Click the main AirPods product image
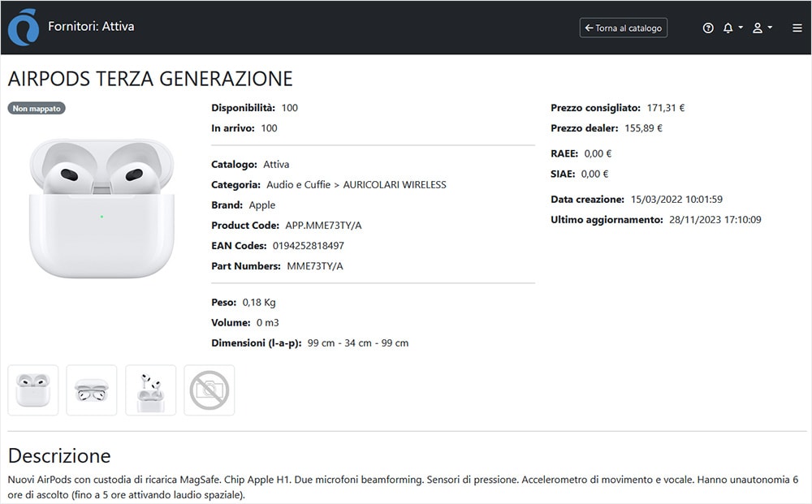Viewport: 812px width, 504px height. tap(101, 209)
